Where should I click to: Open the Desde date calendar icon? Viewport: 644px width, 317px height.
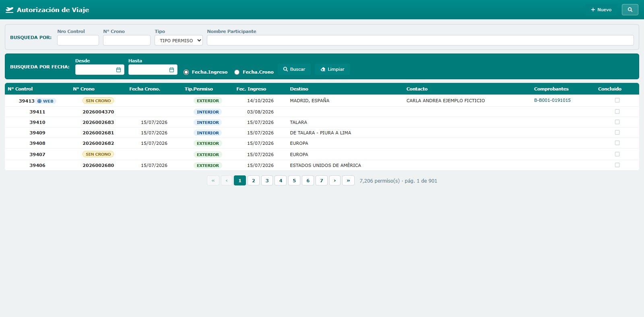click(x=118, y=70)
